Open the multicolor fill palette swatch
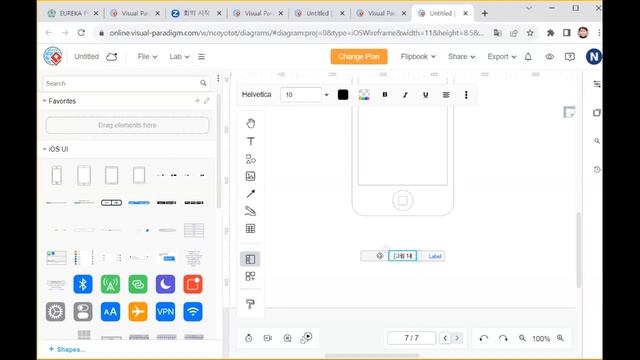The width and height of the screenshot is (640, 360). point(364,95)
